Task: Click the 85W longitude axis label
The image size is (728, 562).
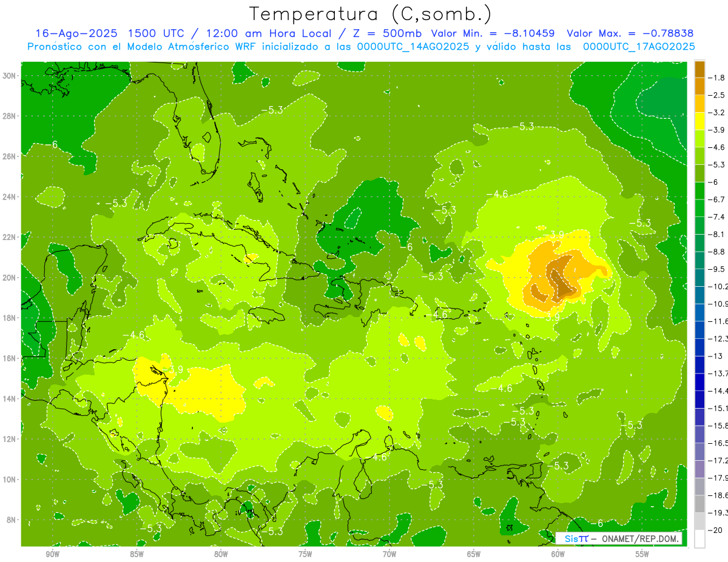Action: pos(136,554)
